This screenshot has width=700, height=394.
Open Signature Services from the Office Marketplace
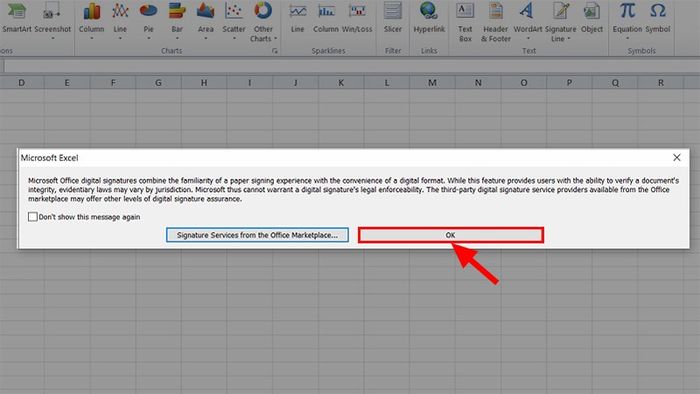click(x=258, y=235)
